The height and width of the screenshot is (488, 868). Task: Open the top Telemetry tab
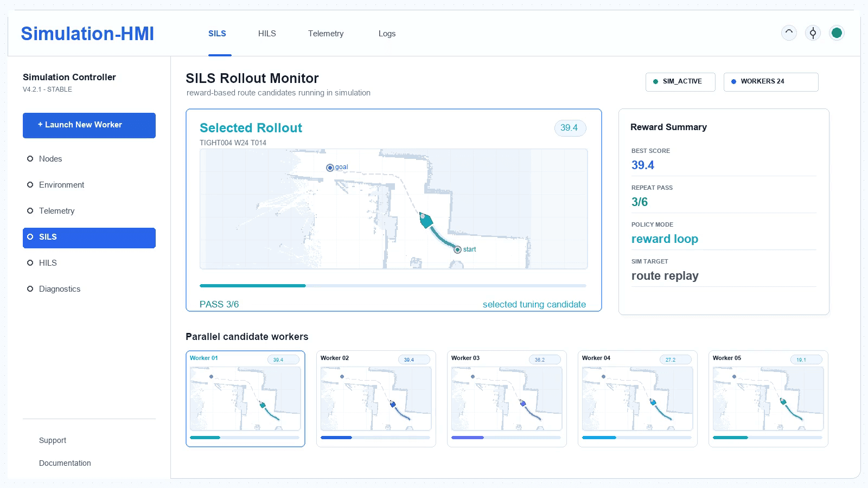pyautogui.click(x=325, y=34)
